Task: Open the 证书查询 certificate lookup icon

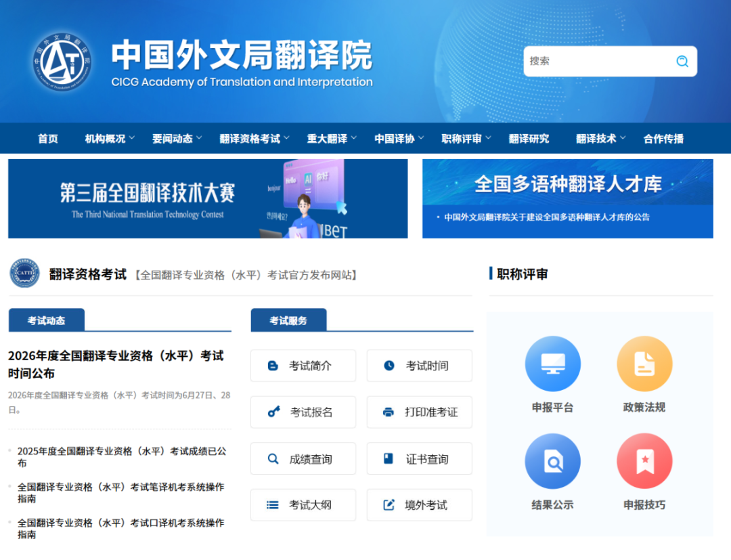Action: tap(388, 458)
